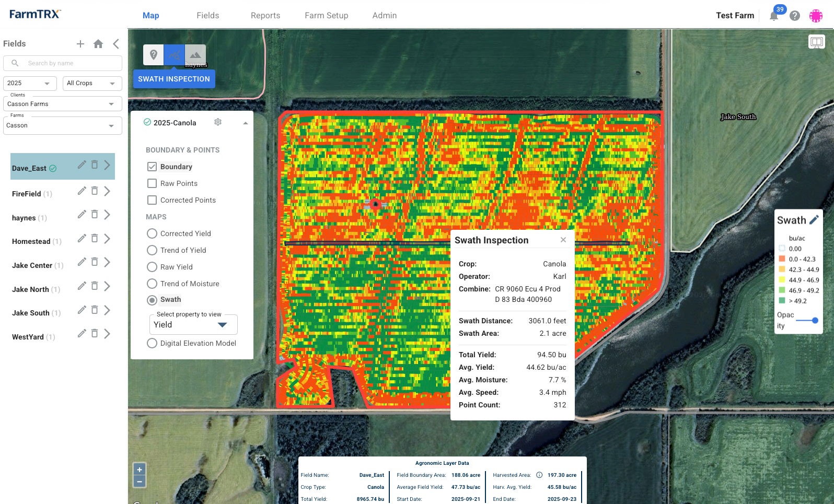Viewport: 834px width, 504px height.
Task: Click the red swath marker on map
Action: 375,204
